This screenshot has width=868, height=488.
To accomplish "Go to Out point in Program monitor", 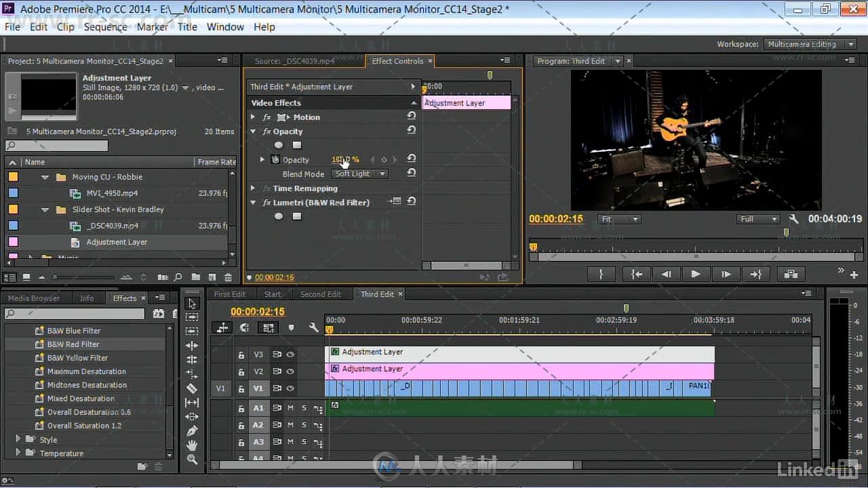I will pyautogui.click(x=755, y=274).
